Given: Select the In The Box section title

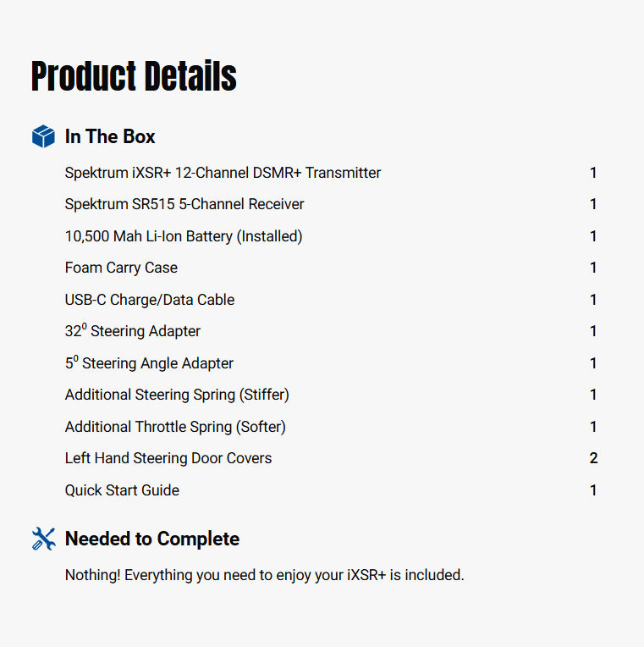Looking at the screenshot, I should (x=110, y=136).
